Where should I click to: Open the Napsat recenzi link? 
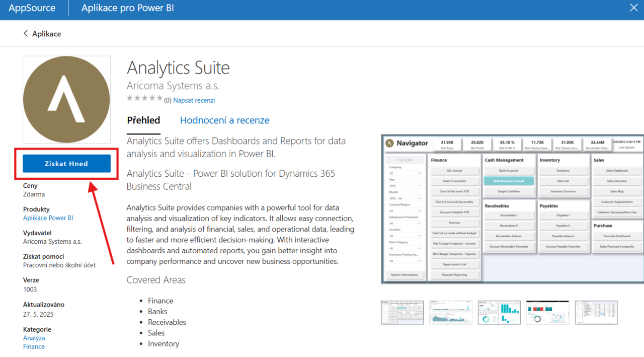194,100
